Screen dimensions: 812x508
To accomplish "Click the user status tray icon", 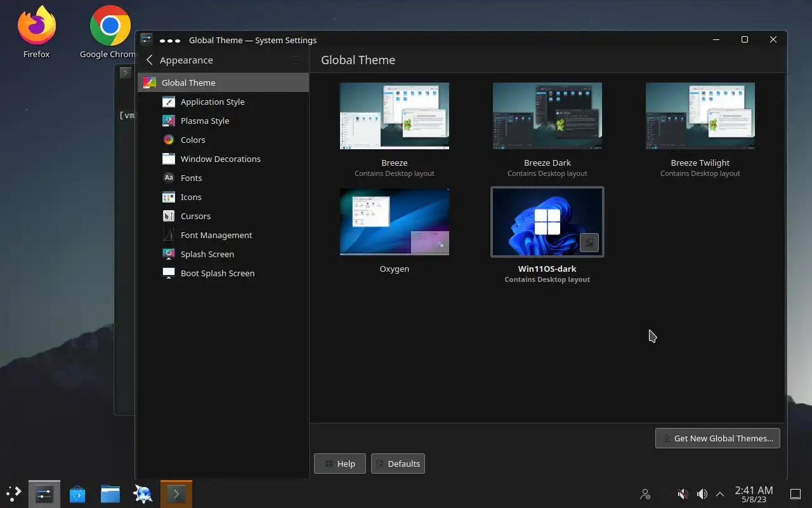I will point(646,493).
